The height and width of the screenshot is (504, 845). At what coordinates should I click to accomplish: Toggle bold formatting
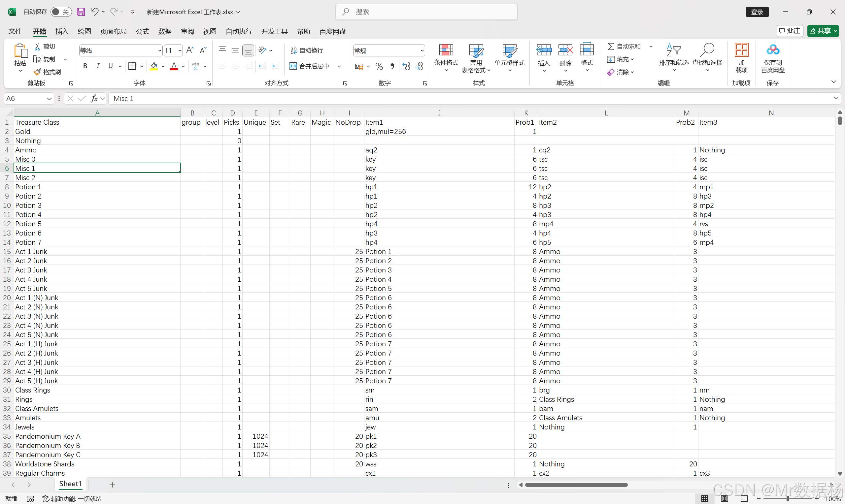[x=85, y=66]
